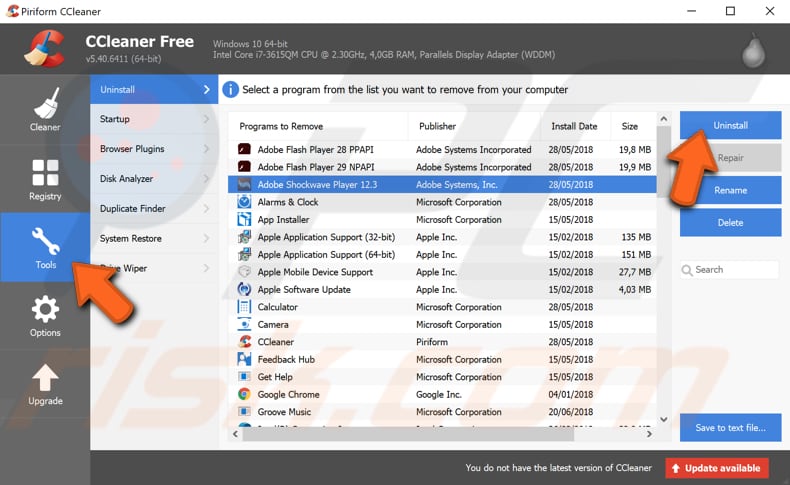The width and height of the screenshot is (790, 485).
Task: Open the Browser Plugins tab
Action: click(154, 149)
